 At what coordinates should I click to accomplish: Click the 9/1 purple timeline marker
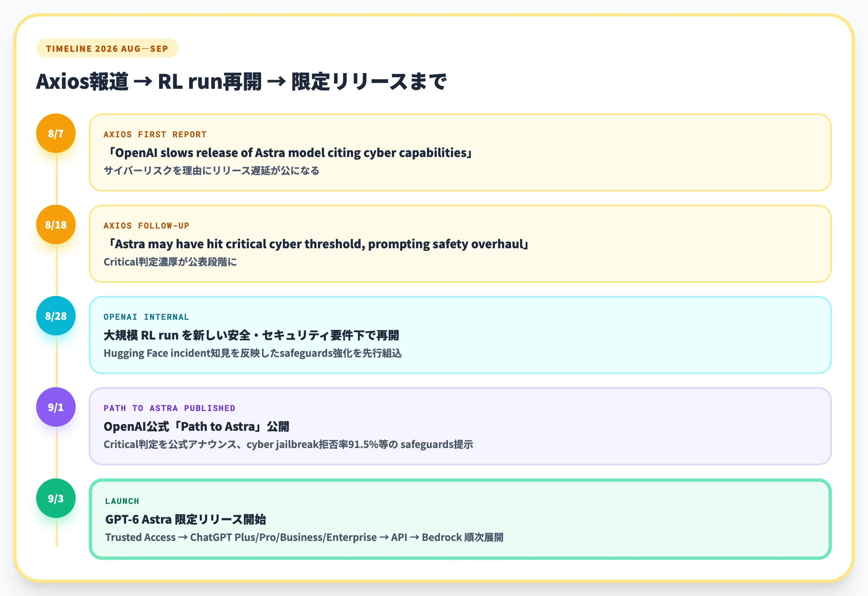coord(56,407)
